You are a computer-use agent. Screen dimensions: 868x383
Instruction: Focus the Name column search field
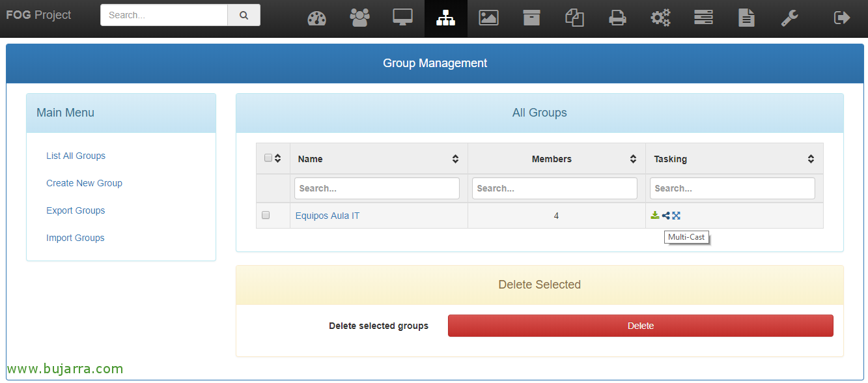pos(377,188)
